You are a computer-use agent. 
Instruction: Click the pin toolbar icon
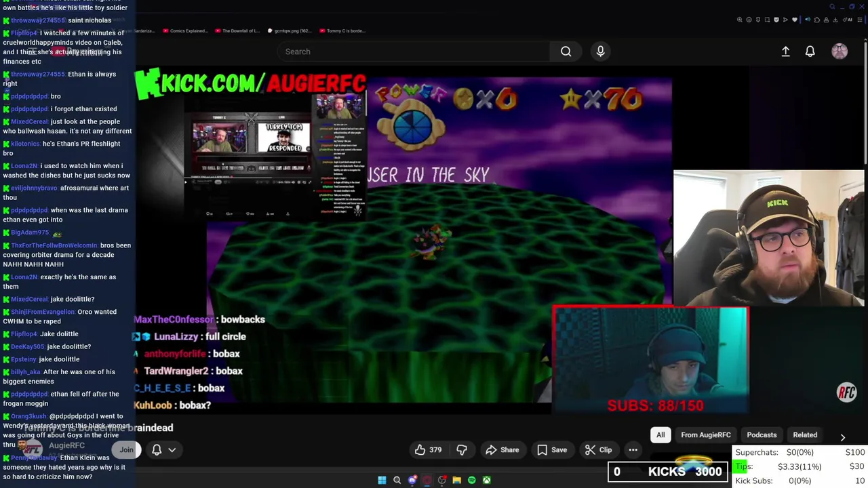[758, 20]
